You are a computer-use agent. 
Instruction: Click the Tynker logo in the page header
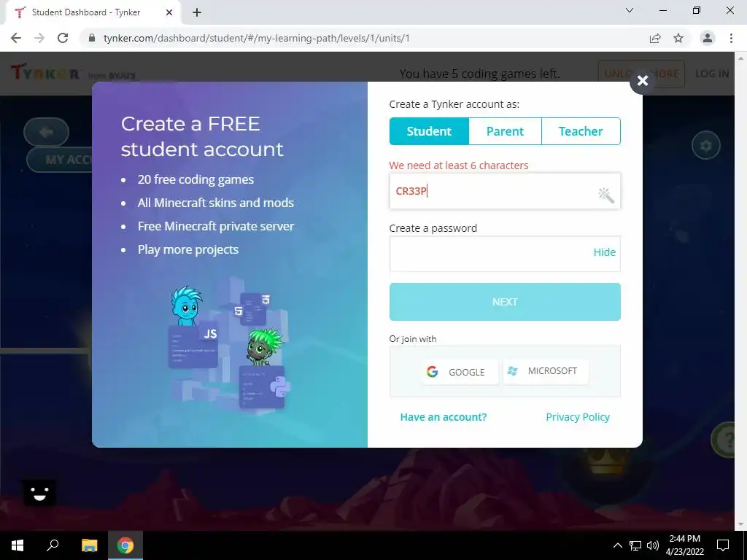pos(45,73)
